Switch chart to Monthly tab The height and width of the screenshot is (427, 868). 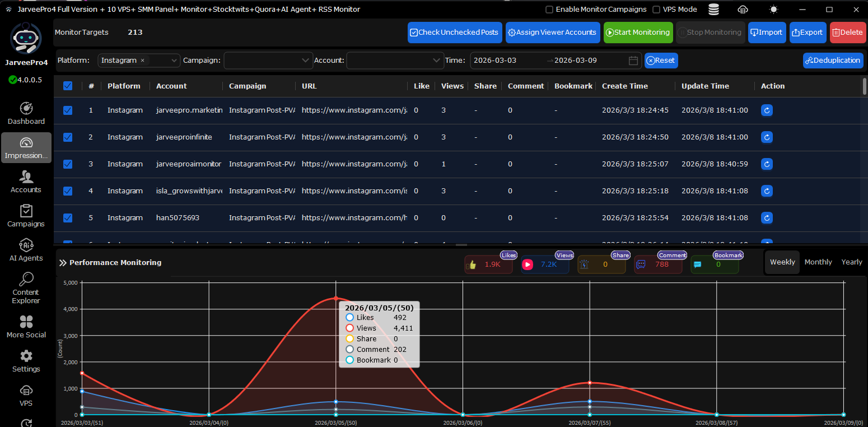pyautogui.click(x=818, y=262)
